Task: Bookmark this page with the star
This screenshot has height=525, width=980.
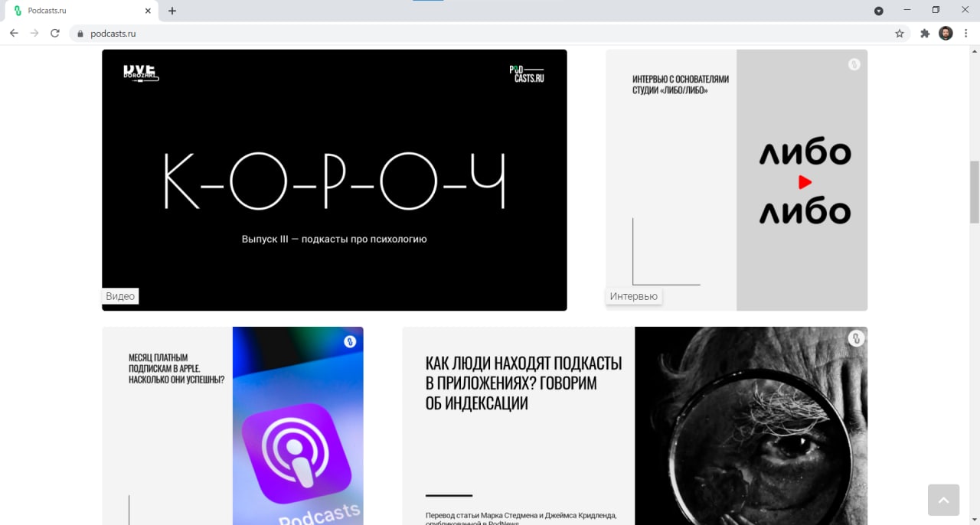Action: point(900,34)
